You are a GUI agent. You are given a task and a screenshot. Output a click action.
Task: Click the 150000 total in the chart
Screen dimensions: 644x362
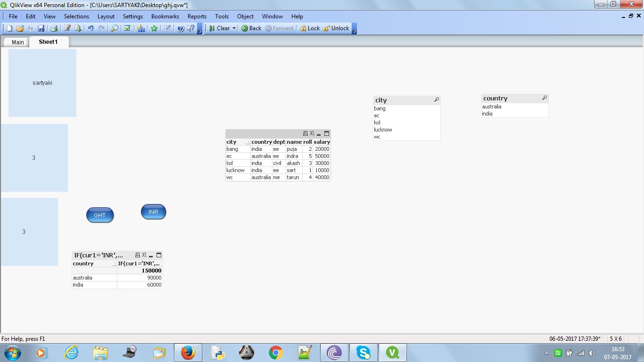click(x=140, y=271)
